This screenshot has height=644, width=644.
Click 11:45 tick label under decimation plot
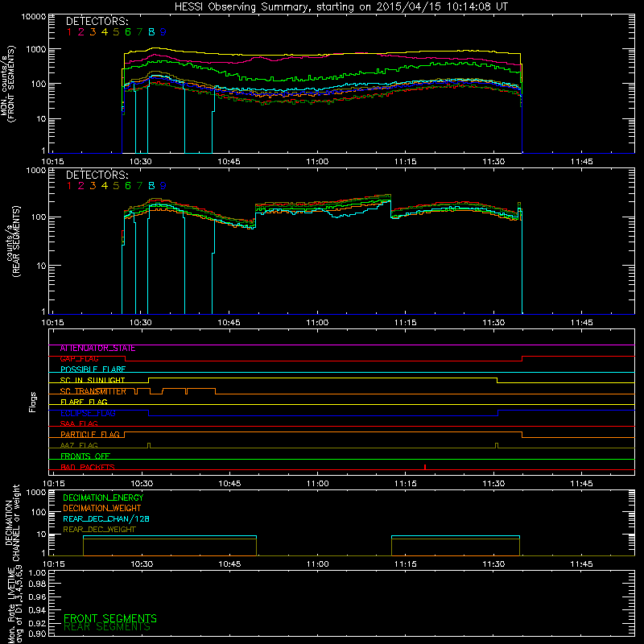581,564
